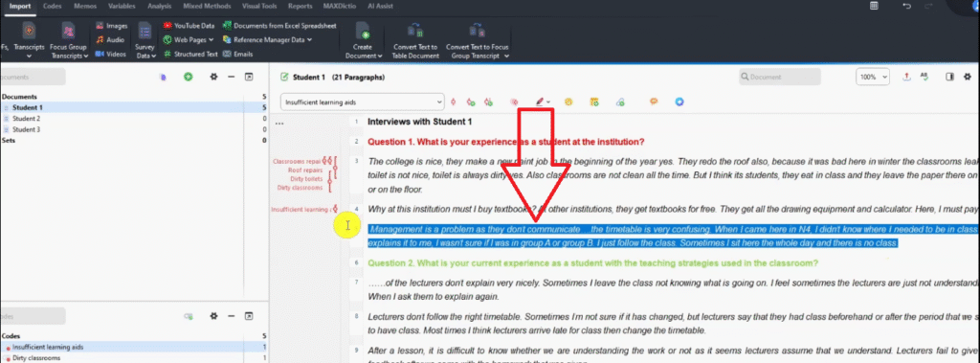Focus the Documents search field
The width and height of the screenshot is (980, 363).
click(33, 77)
